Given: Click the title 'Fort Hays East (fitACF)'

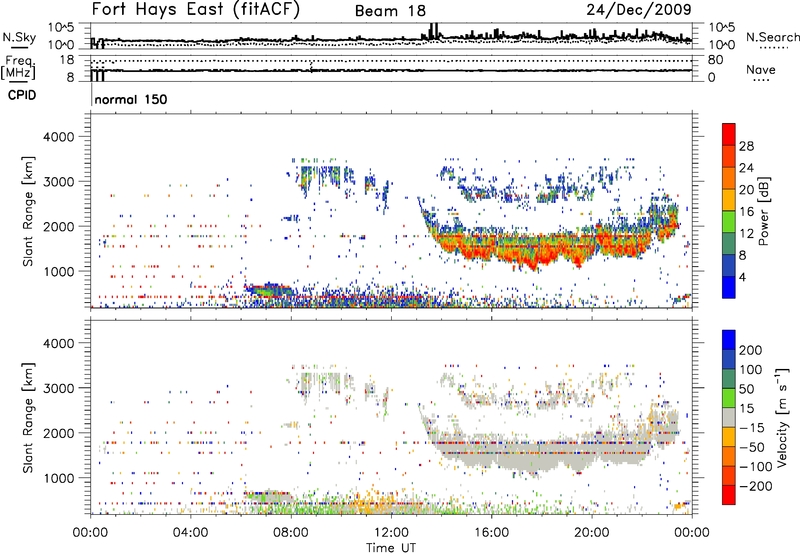Looking at the screenshot, I should tap(195, 9).
